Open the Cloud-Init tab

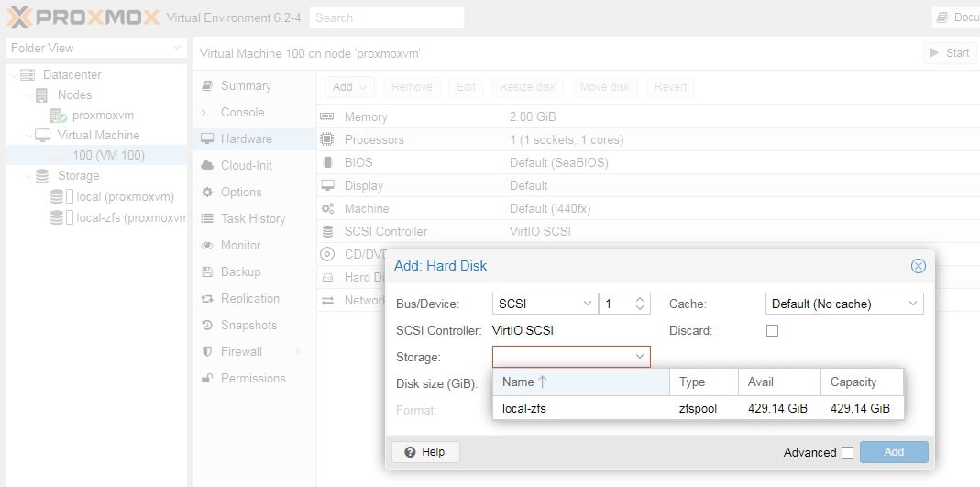pos(254,166)
